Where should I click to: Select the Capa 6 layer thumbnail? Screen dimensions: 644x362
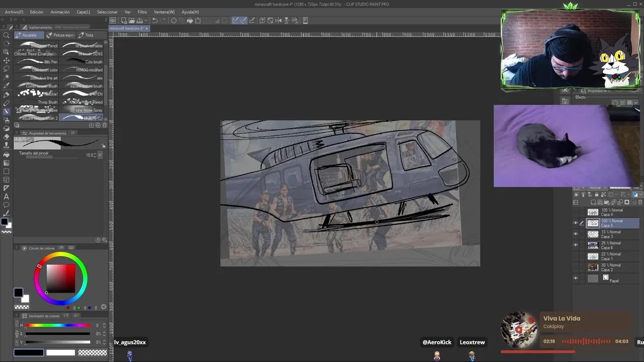point(593,245)
